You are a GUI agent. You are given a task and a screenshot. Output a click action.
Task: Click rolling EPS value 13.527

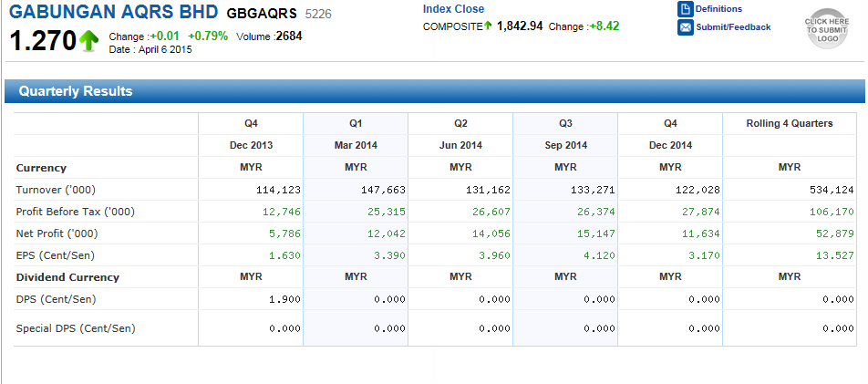pyautogui.click(x=835, y=255)
